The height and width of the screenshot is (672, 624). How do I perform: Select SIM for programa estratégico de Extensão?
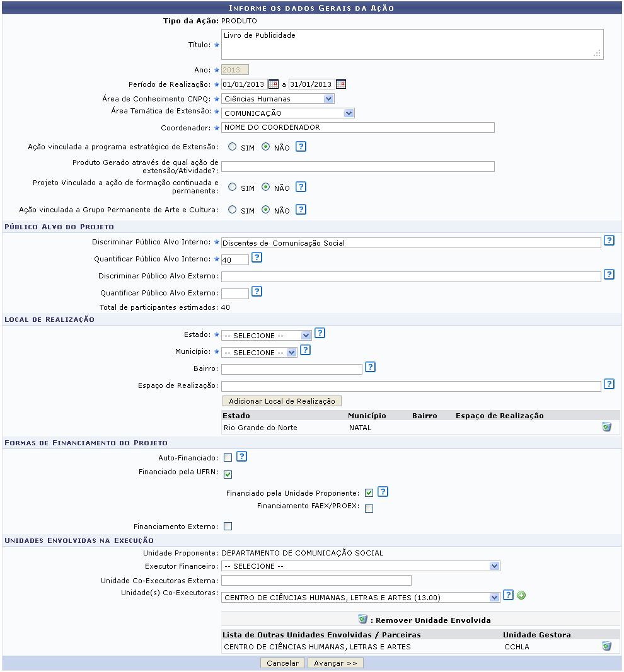233,147
